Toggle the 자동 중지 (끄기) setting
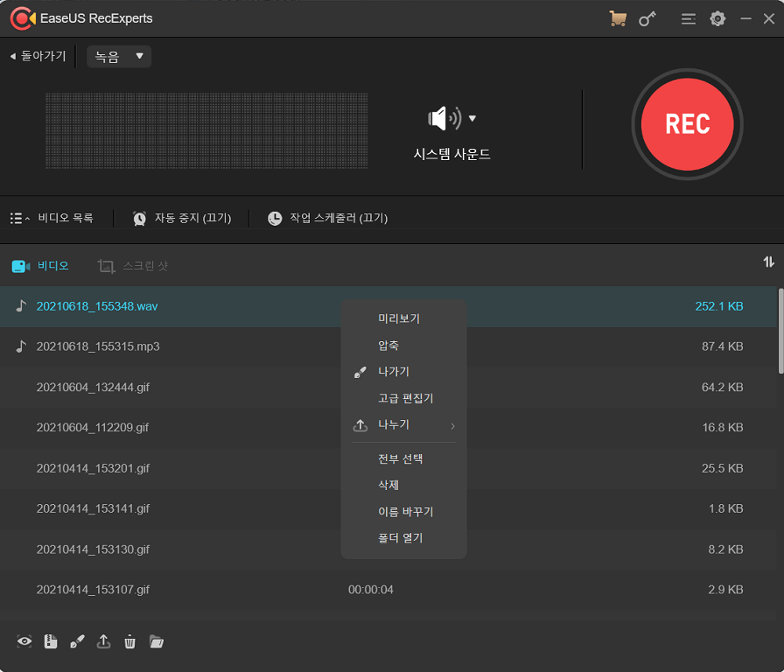Viewport: 784px width, 672px height. click(182, 218)
